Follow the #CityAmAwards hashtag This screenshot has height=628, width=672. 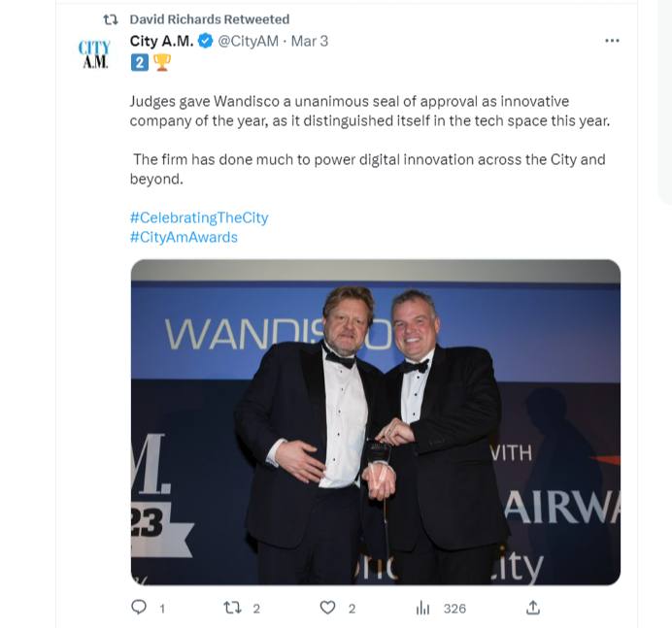pos(184,238)
